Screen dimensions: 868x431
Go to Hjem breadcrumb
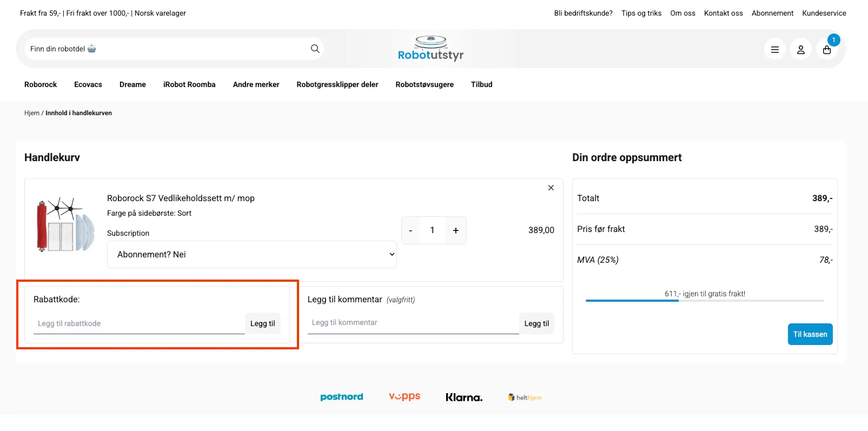tap(32, 113)
